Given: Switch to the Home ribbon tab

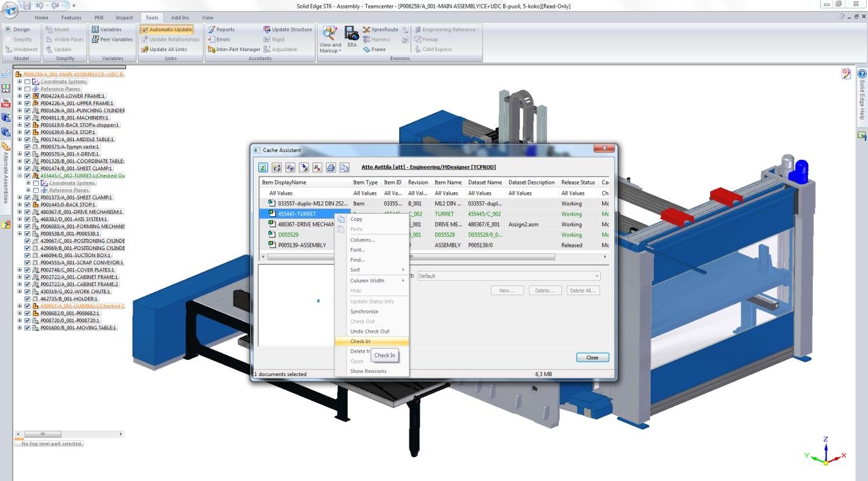Looking at the screenshot, I should (41, 17).
